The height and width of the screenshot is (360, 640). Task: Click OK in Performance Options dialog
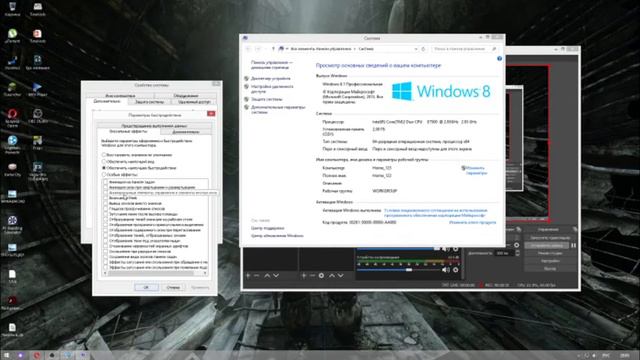click(146, 287)
